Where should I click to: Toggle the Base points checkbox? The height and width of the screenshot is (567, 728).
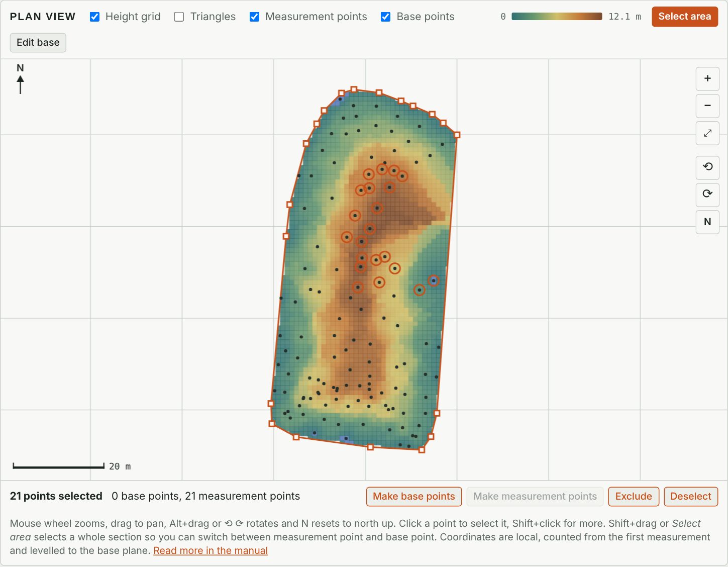pos(386,17)
